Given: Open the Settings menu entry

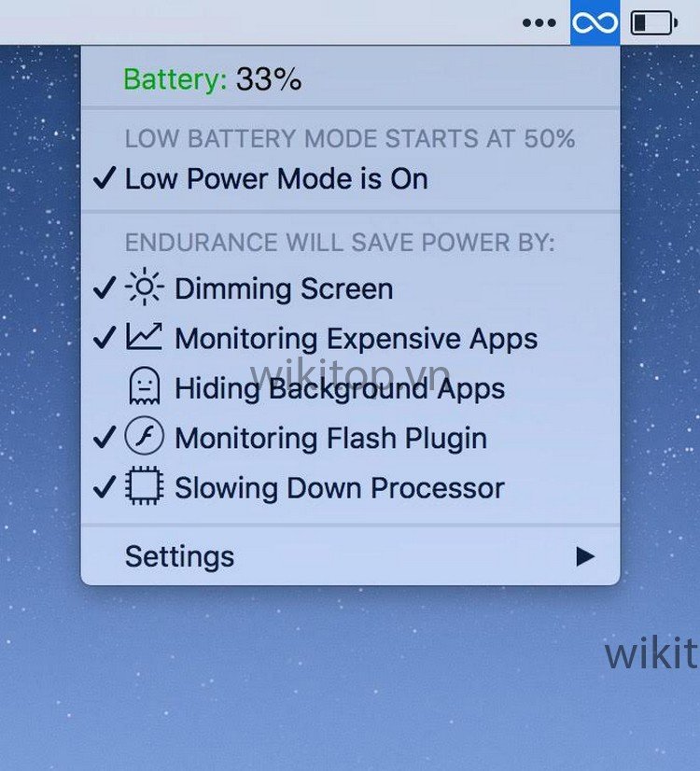Looking at the screenshot, I should coord(350,556).
